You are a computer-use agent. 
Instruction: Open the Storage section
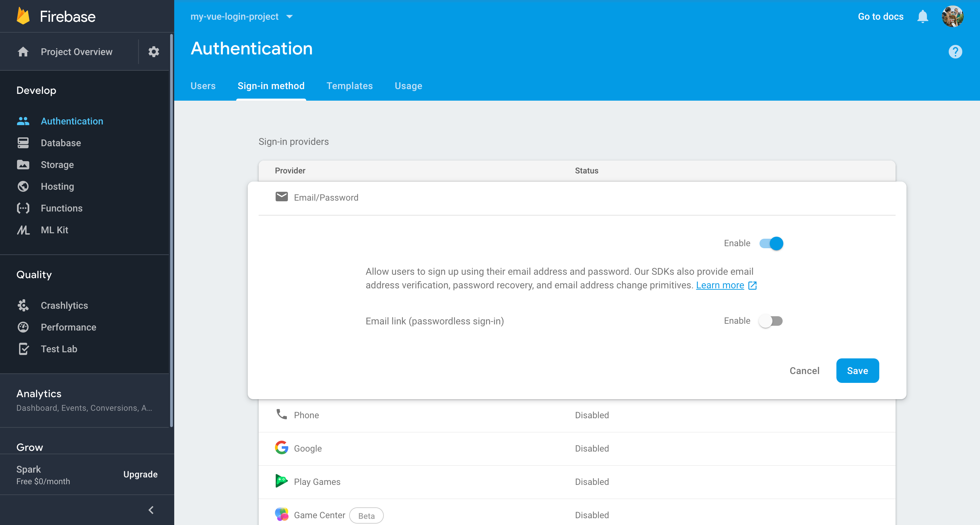pyautogui.click(x=57, y=164)
